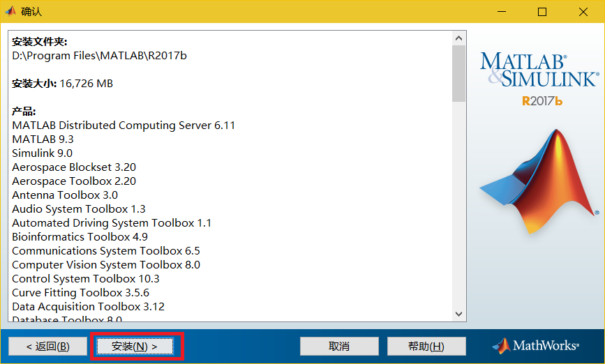Click the R2017b release label
The image size is (605, 364).
coord(542,101)
